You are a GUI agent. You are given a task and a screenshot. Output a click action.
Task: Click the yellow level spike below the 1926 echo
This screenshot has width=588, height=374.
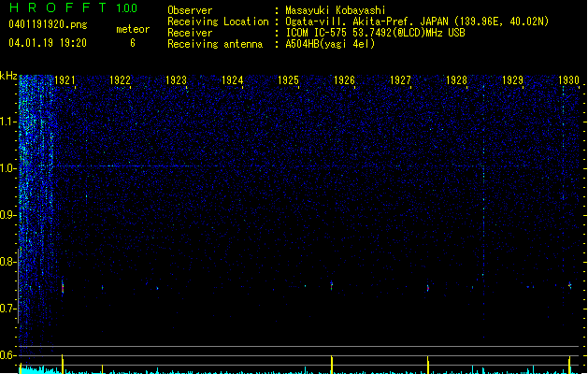332,365
